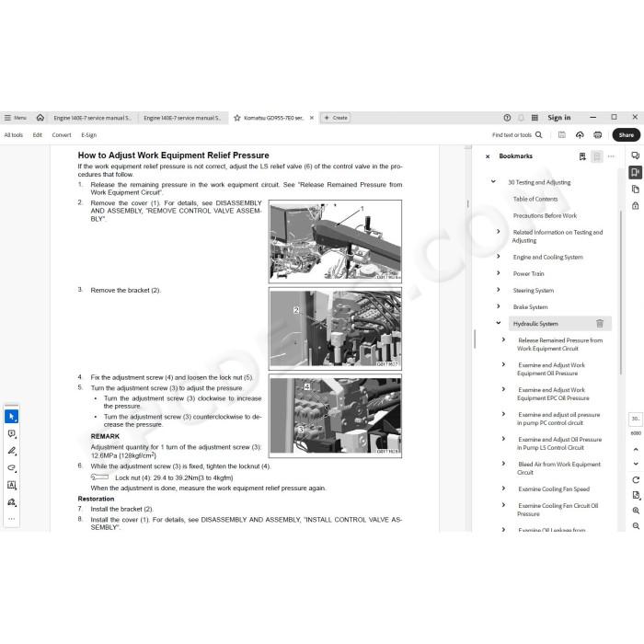Open Examine Cooling Fan Circuit Oil Pressure bookmark
Viewport: 644px width, 644px height.
pyautogui.click(x=558, y=510)
